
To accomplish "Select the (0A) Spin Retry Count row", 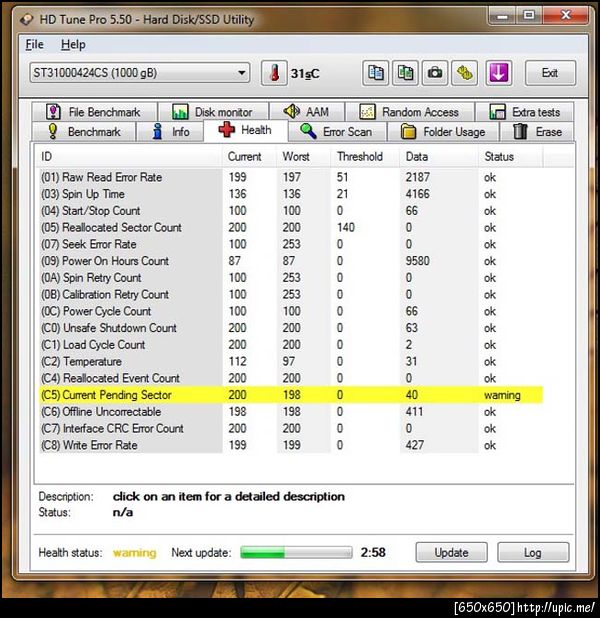I will pyautogui.click(x=291, y=278).
